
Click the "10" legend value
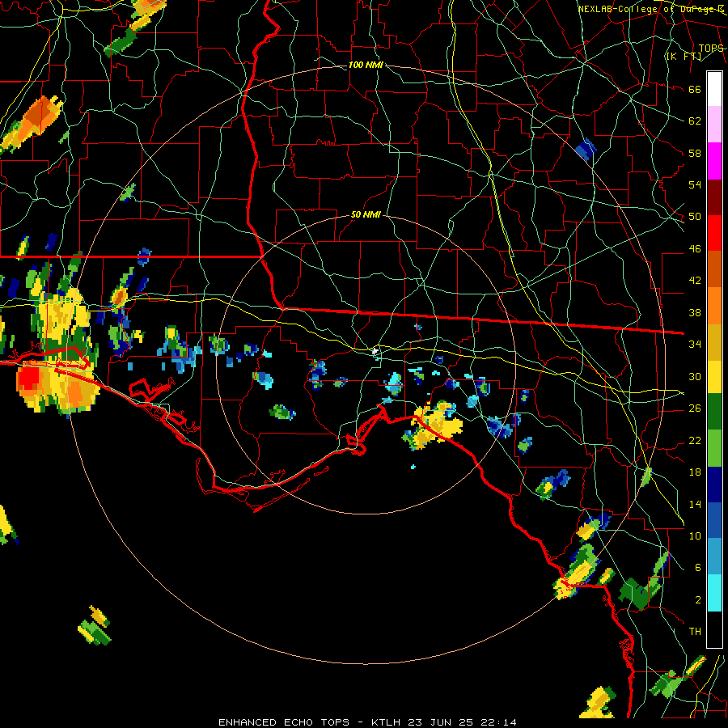pos(695,535)
